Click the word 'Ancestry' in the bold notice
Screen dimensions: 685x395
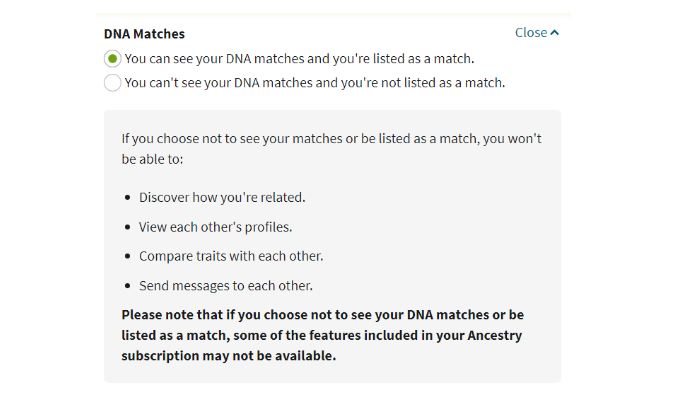click(x=495, y=335)
